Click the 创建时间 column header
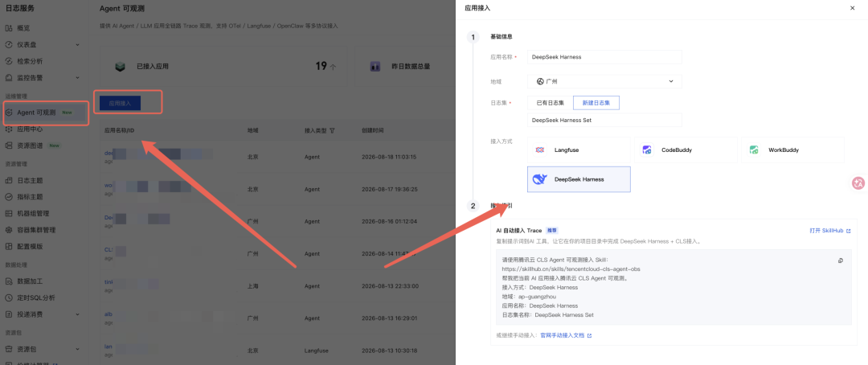The image size is (868, 365). [371, 131]
